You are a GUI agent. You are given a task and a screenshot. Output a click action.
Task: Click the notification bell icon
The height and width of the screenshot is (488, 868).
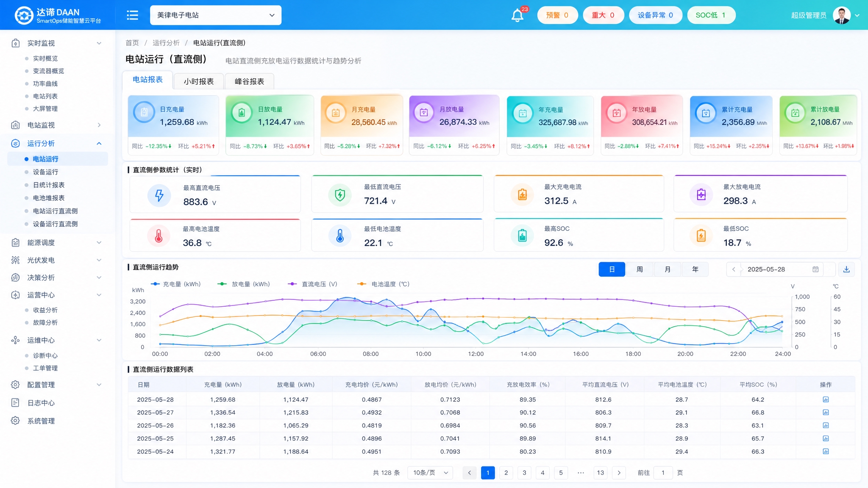[517, 16]
